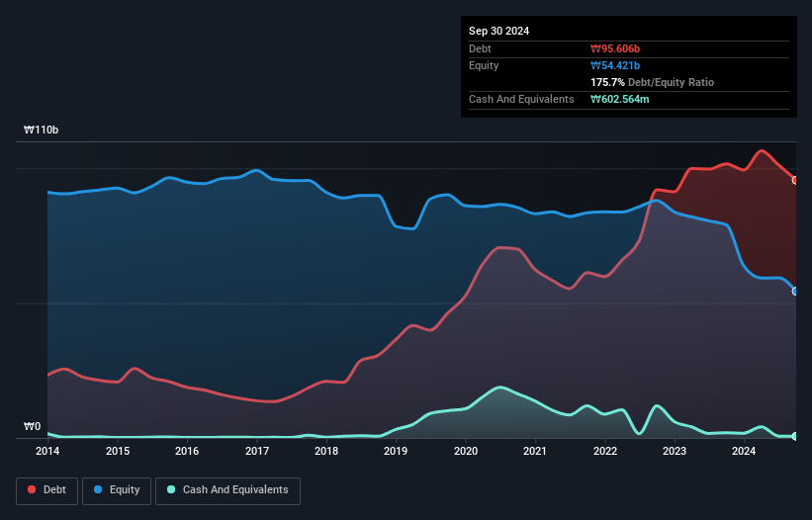The width and height of the screenshot is (812, 520).
Task: Click the teal Cash endpoint marker
Action: click(795, 436)
